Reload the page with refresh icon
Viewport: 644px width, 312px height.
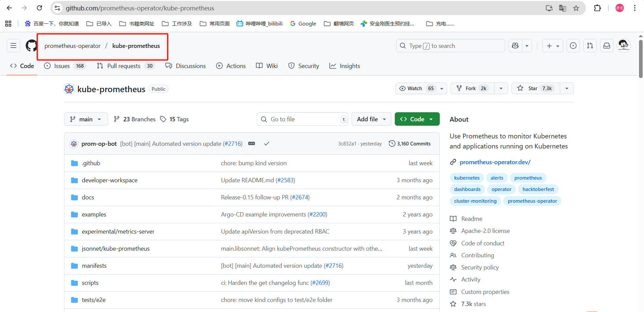(x=39, y=8)
